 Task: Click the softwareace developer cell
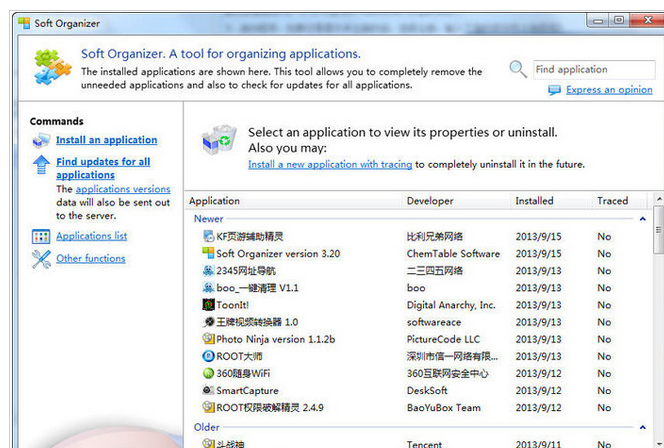click(434, 322)
